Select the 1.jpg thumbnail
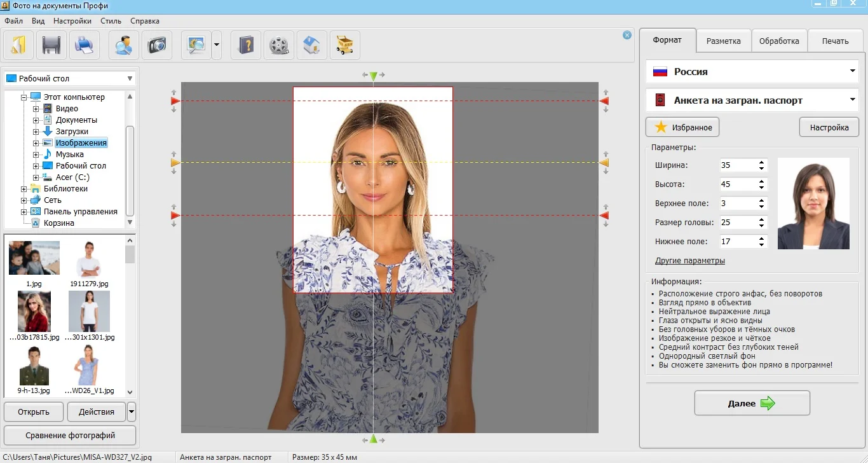Image resolution: width=868 pixels, height=463 pixels. 34,258
